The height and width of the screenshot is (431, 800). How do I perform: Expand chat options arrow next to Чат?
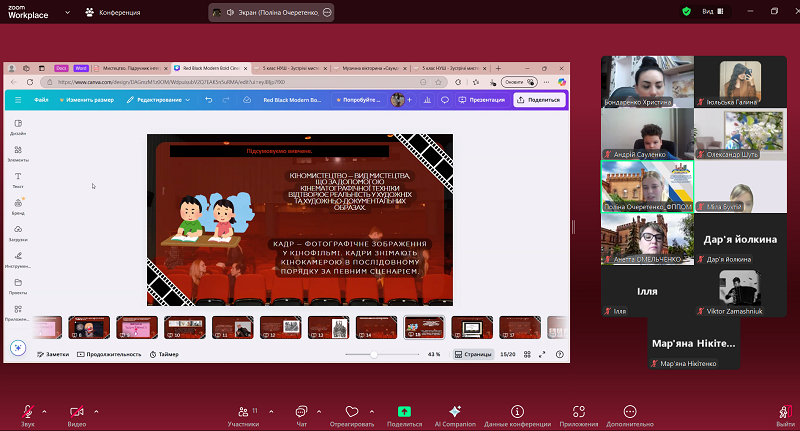pyautogui.click(x=319, y=411)
